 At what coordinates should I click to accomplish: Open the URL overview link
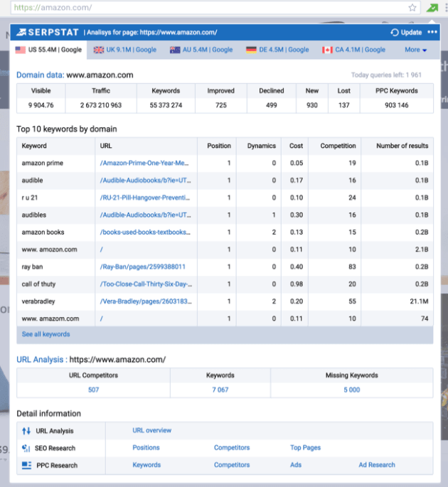pyautogui.click(x=152, y=430)
